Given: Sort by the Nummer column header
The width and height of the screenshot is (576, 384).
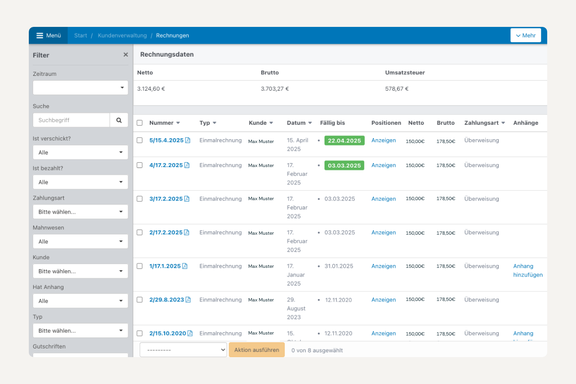Looking at the screenshot, I should (x=164, y=123).
